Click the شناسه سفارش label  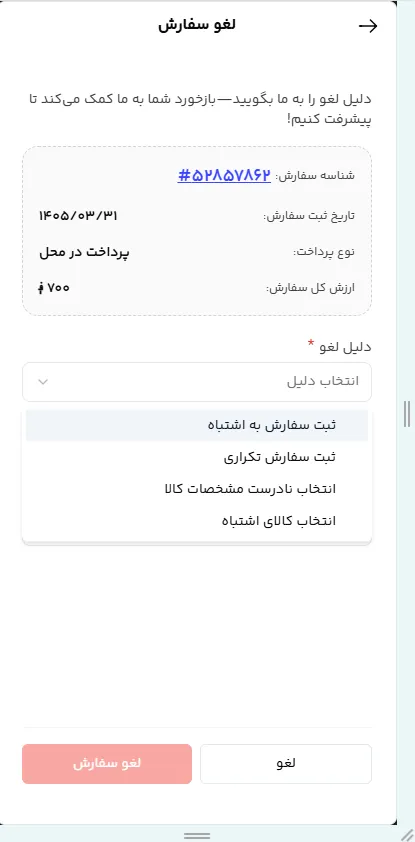coord(315,176)
